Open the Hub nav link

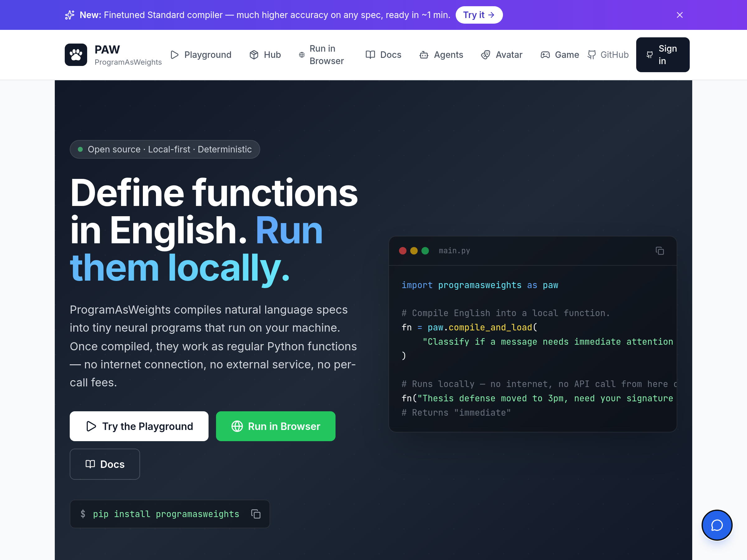click(x=265, y=55)
